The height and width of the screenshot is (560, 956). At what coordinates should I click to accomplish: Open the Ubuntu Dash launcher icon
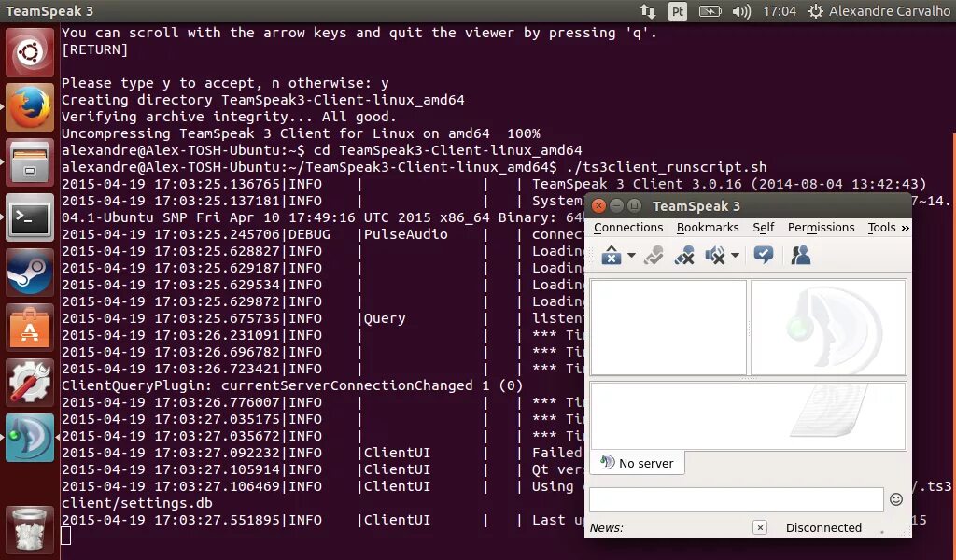click(30, 52)
